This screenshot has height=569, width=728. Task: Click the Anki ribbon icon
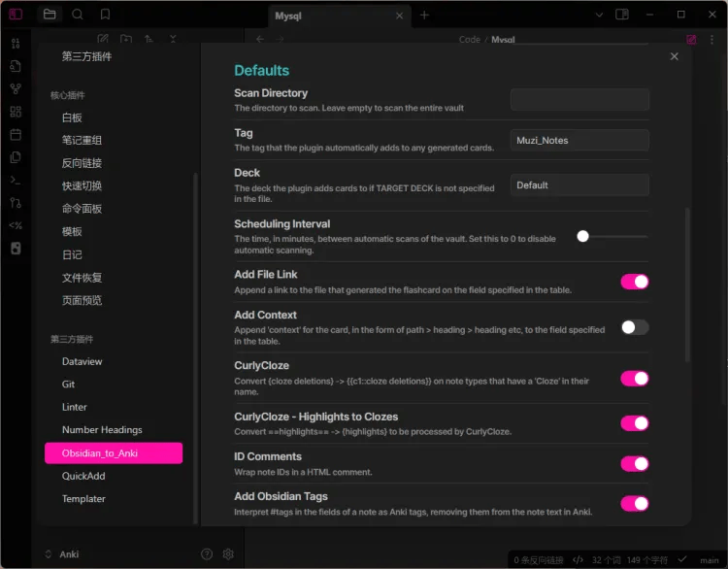point(16,249)
